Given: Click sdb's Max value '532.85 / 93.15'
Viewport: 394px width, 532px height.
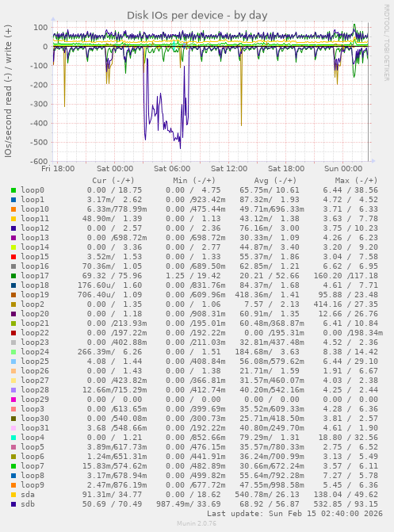Looking at the screenshot, I should coord(346,504).
